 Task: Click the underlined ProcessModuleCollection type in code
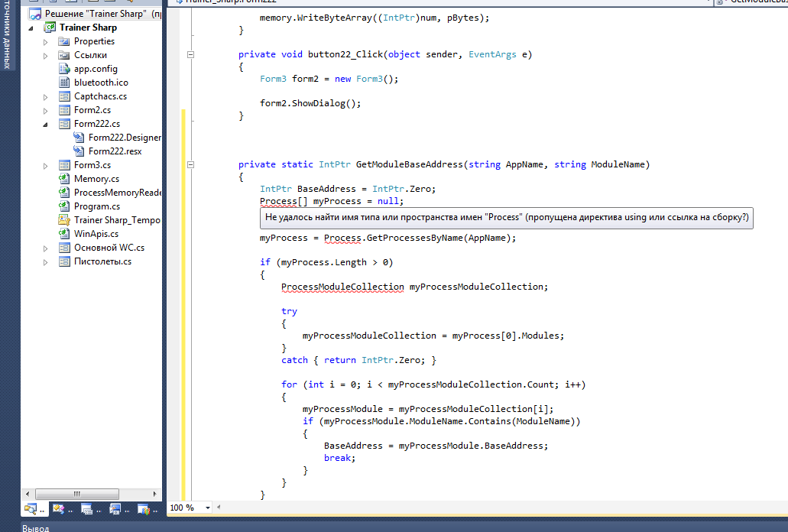(342, 287)
